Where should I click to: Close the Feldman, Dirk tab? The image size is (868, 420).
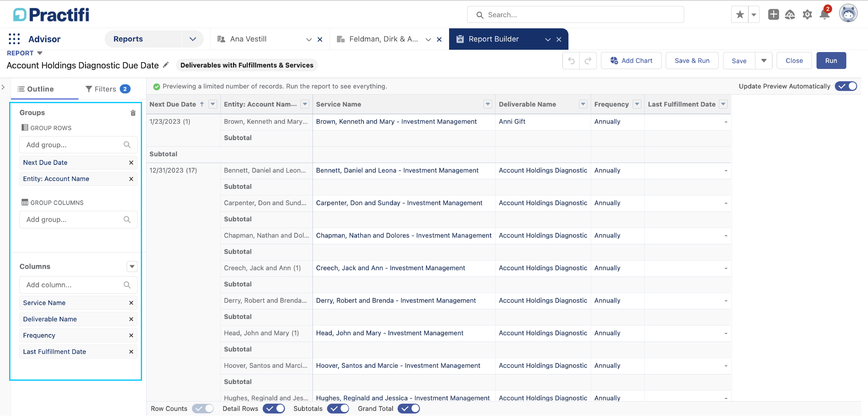pyautogui.click(x=439, y=40)
